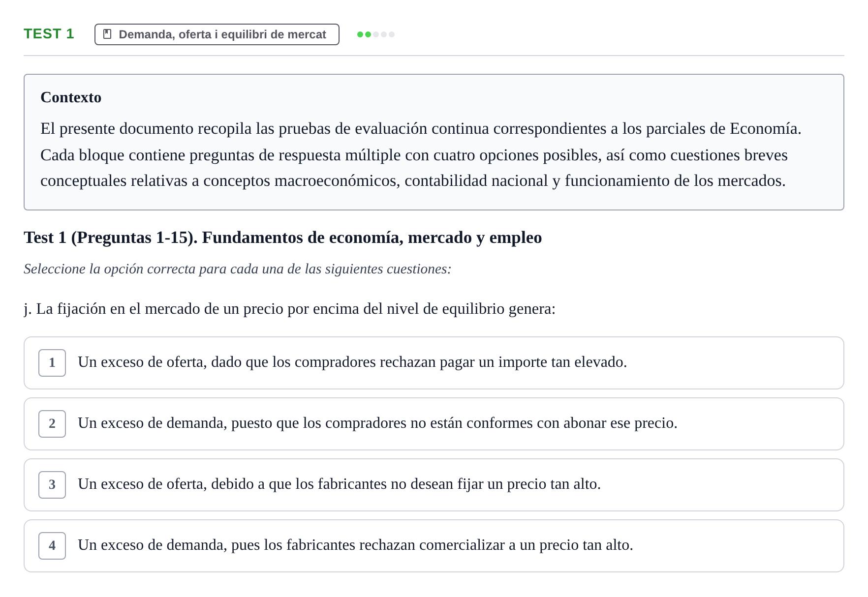
Task: Click the number 1 answer badge
Action: click(x=52, y=363)
